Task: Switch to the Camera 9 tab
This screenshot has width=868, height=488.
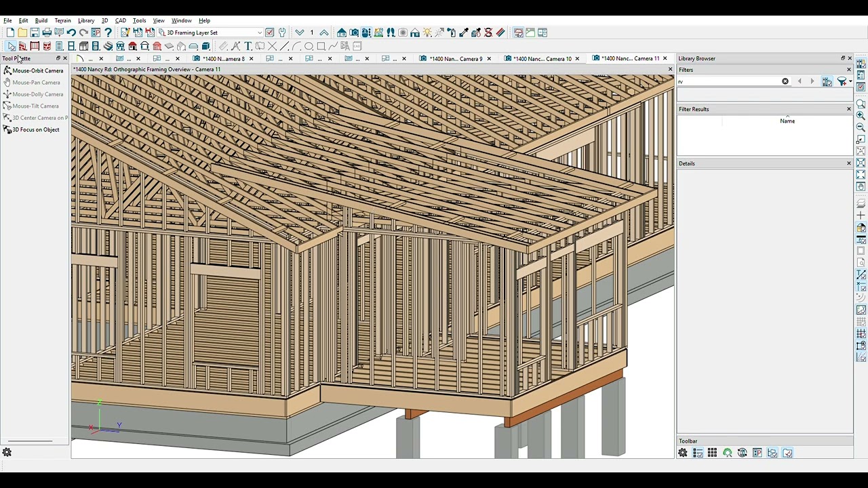Action: pyautogui.click(x=455, y=58)
